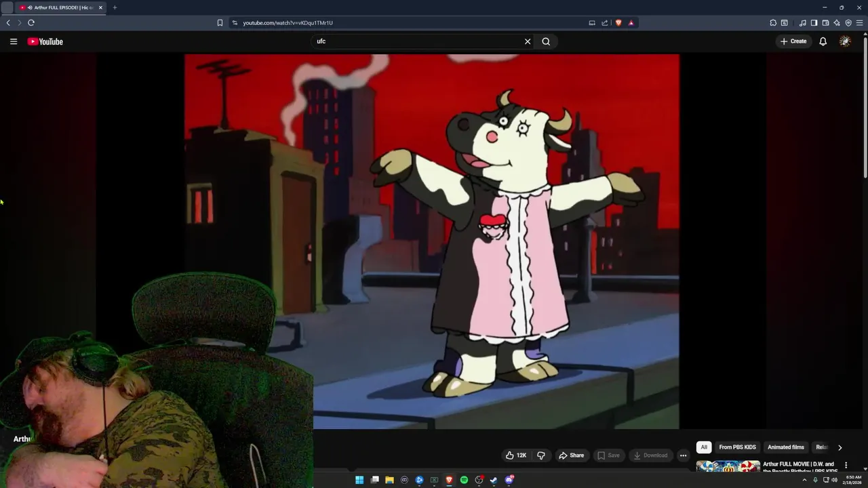Reload the page
Screen dimensions: 868x488
(31, 22)
